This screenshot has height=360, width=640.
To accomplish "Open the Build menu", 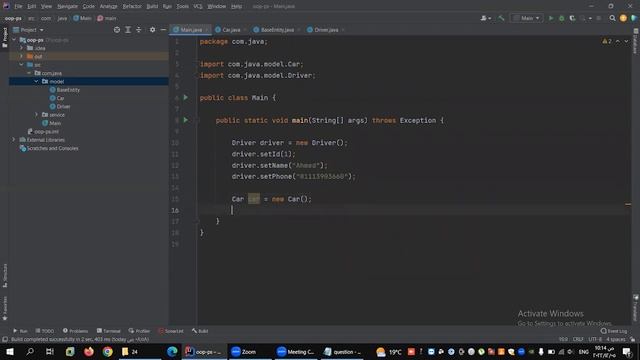I will point(152,6).
